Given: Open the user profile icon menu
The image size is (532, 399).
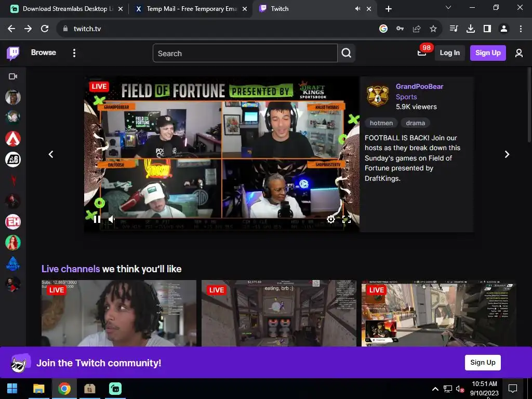Looking at the screenshot, I should click(519, 53).
